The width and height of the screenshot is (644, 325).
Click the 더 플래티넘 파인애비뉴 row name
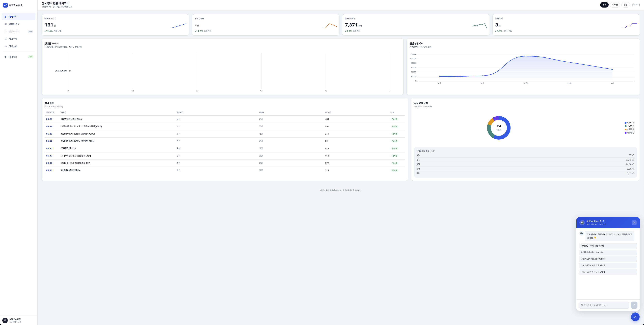click(x=71, y=170)
